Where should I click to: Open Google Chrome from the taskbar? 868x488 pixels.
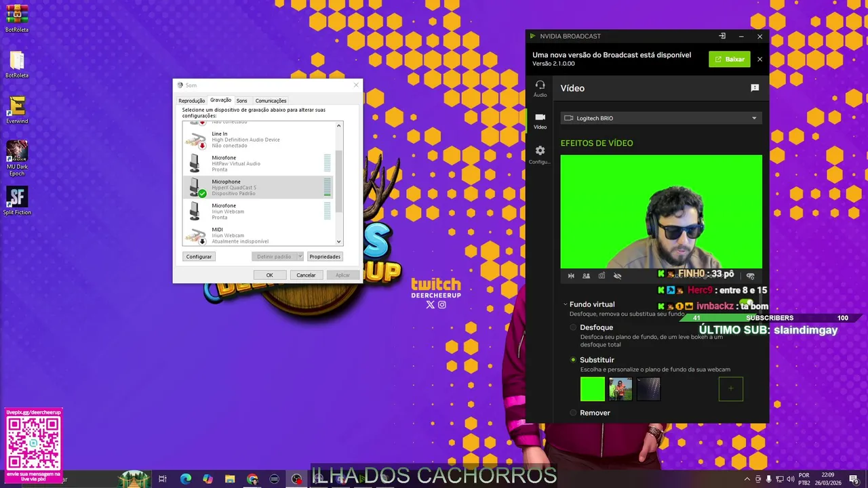click(x=252, y=479)
